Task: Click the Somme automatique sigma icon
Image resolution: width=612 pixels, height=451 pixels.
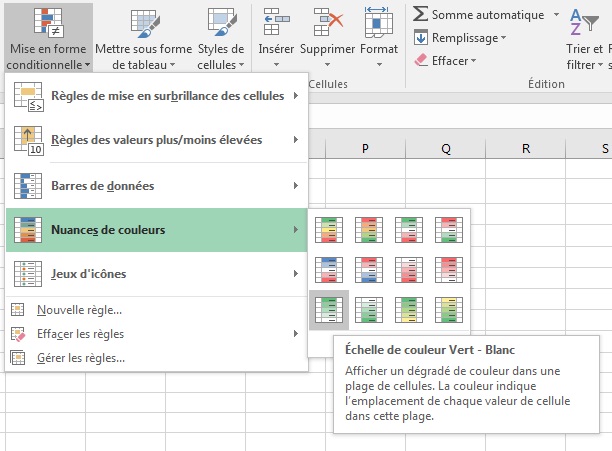Action: [x=420, y=14]
